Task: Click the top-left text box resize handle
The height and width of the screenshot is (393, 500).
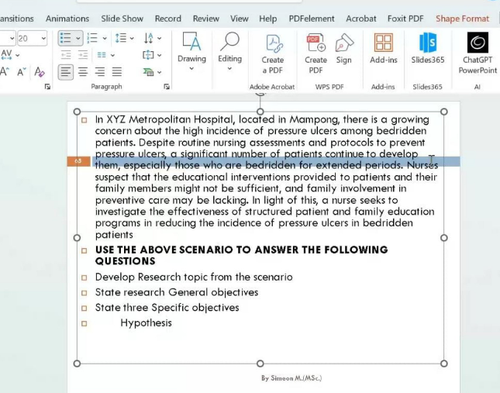Action: [x=77, y=111]
